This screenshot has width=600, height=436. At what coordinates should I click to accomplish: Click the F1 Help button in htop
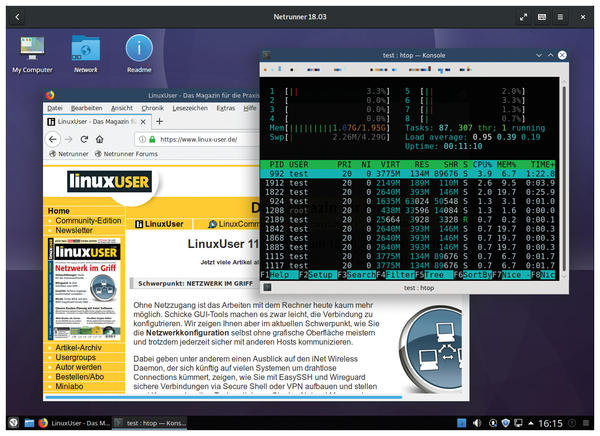coord(279,275)
